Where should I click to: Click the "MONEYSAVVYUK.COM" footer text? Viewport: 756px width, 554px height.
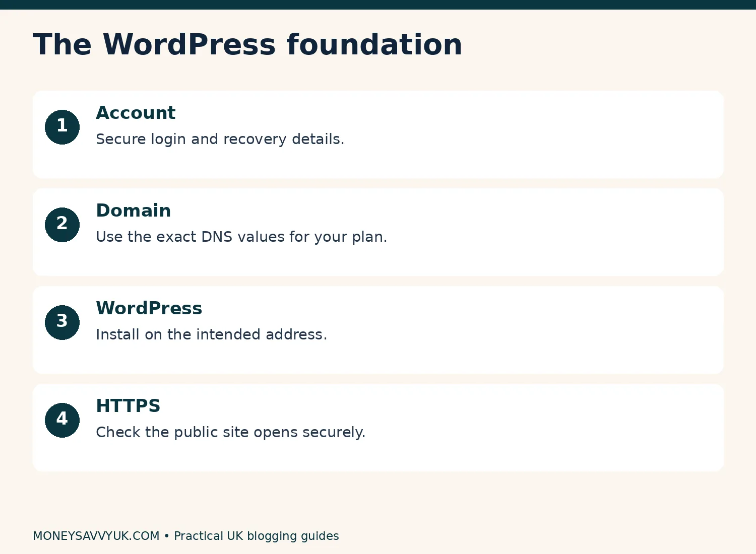96,536
